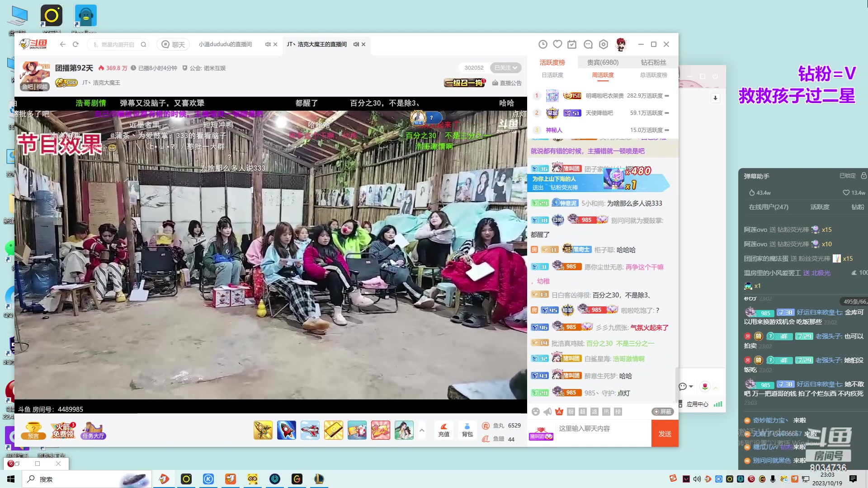Open the followed list heart icon
The height and width of the screenshot is (488, 868).
[557, 44]
